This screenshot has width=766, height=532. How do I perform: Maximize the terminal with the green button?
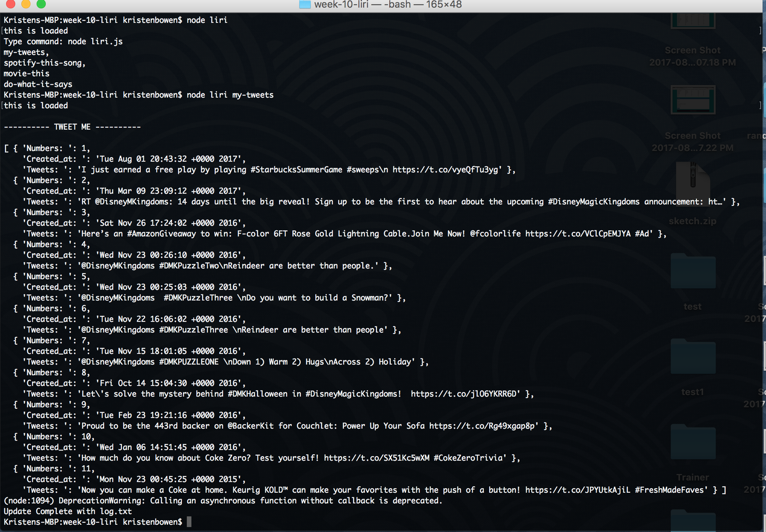pyautogui.click(x=41, y=4)
